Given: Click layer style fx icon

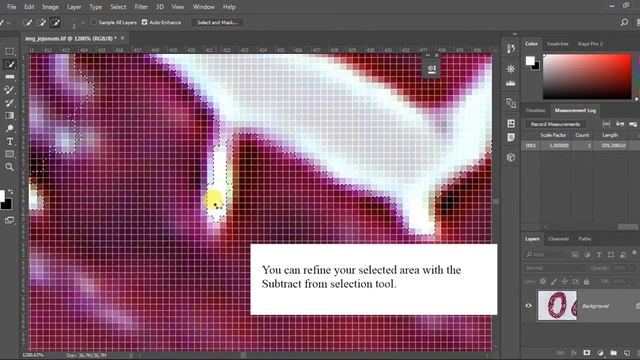Looking at the screenshot, I should pos(573,353).
